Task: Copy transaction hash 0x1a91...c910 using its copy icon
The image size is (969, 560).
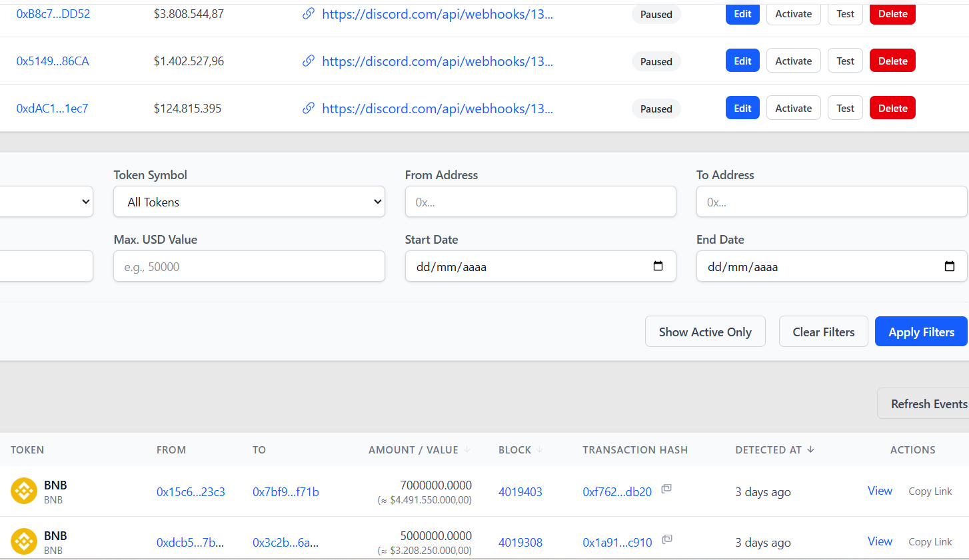Action: pos(667,539)
